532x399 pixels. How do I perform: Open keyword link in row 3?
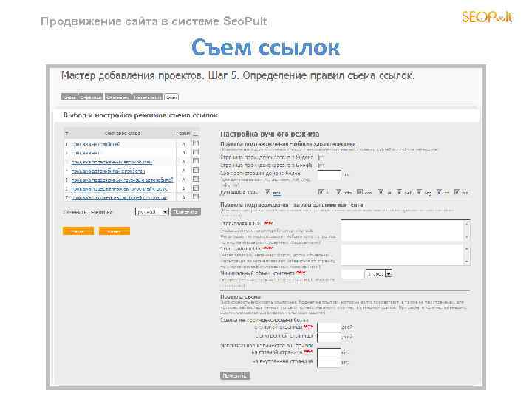(x=112, y=162)
